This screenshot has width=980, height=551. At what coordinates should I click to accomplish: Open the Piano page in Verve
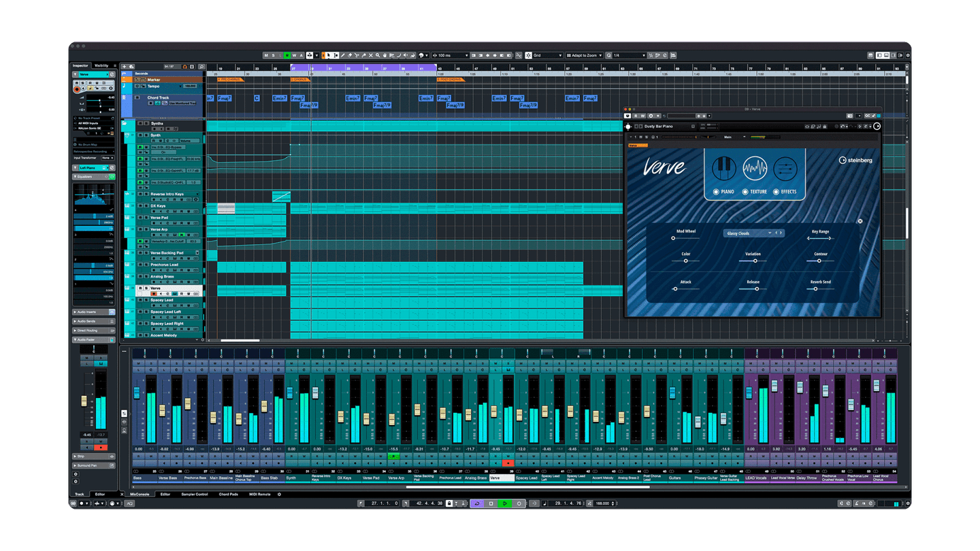[724, 168]
